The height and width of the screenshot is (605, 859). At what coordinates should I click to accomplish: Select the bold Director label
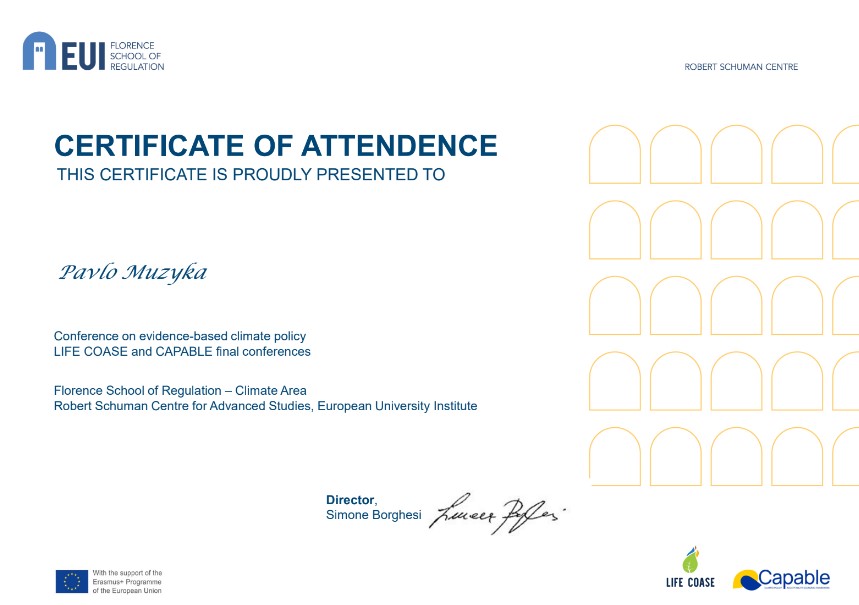[349, 499]
